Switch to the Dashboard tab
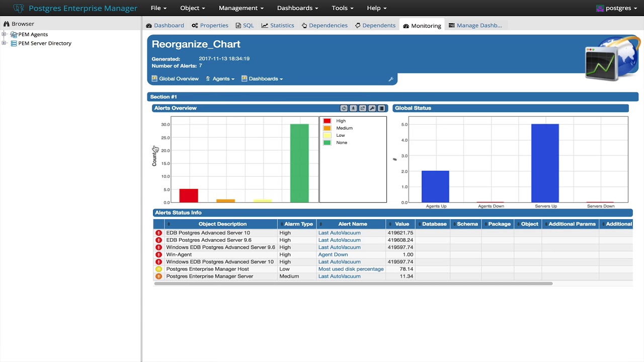Image resolution: width=644 pixels, height=362 pixels. [x=165, y=26]
